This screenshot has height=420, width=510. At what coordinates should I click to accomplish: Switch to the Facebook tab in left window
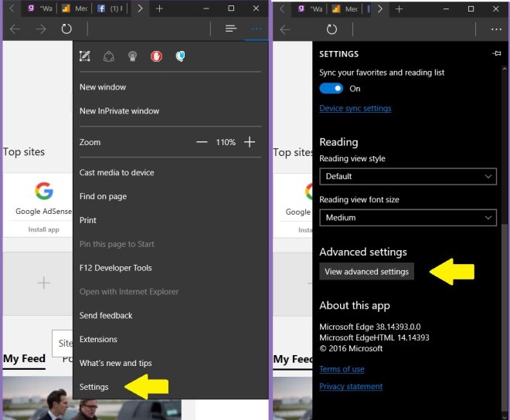(111, 8)
